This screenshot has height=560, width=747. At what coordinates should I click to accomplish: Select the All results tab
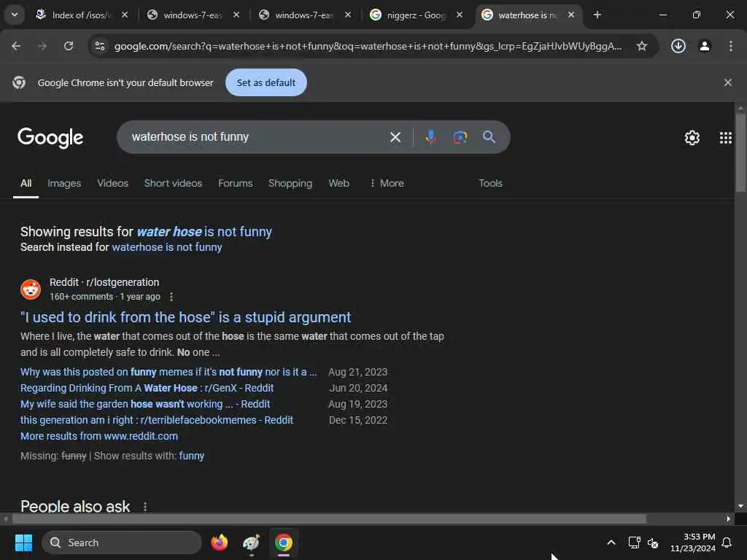pos(26,183)
